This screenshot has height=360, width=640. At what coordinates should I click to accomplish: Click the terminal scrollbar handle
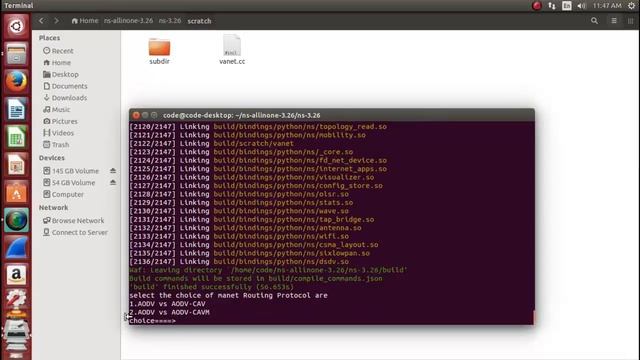533,318
